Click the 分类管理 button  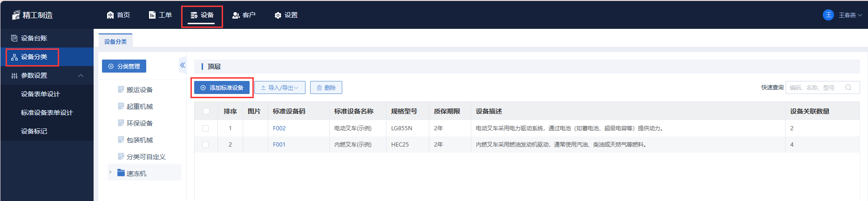pyautogui.click(x=124, y=66)
